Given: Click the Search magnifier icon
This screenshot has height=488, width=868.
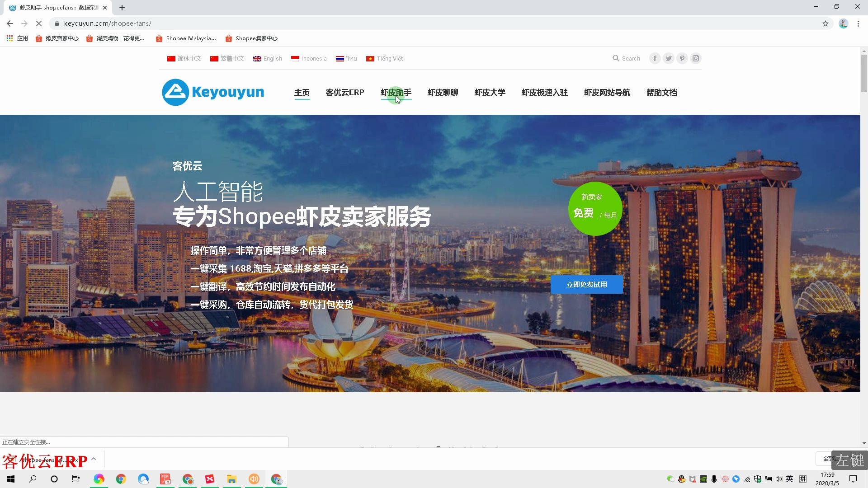Looking at the screenshot, I should 616,58.
